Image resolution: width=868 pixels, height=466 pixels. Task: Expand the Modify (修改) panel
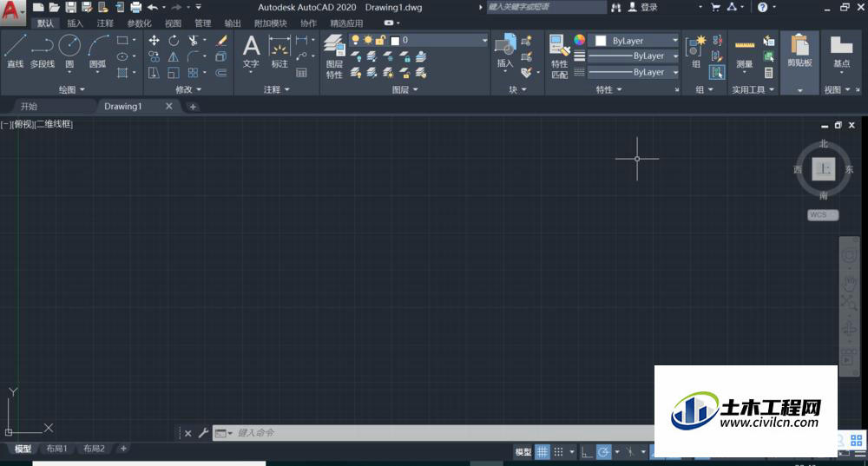click(188, 89)
